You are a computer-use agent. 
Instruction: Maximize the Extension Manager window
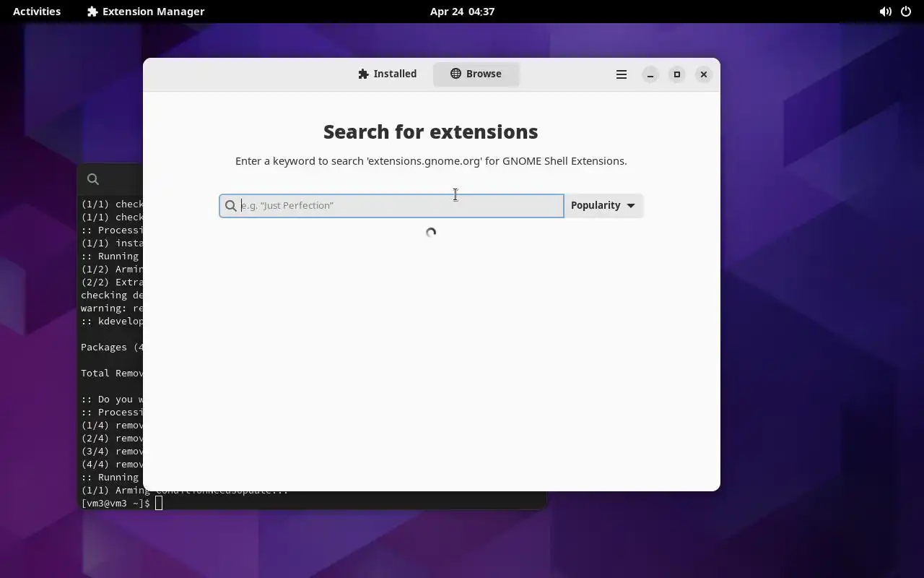tap(677, 74)
